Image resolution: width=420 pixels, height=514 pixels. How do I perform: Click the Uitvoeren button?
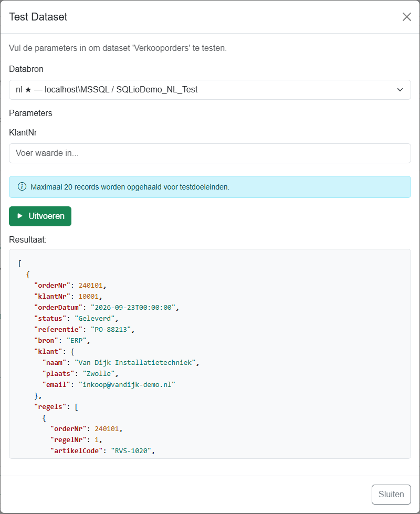pyautogui.click(x=40, y=216)
